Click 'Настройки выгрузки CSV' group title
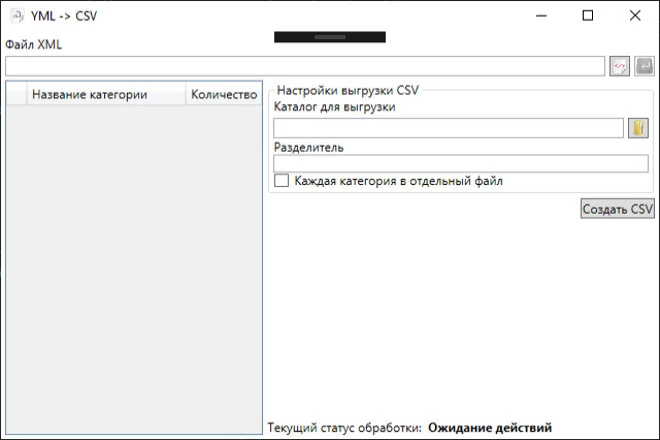The width and height of the screenshot is (660, 440). [348, 91]
